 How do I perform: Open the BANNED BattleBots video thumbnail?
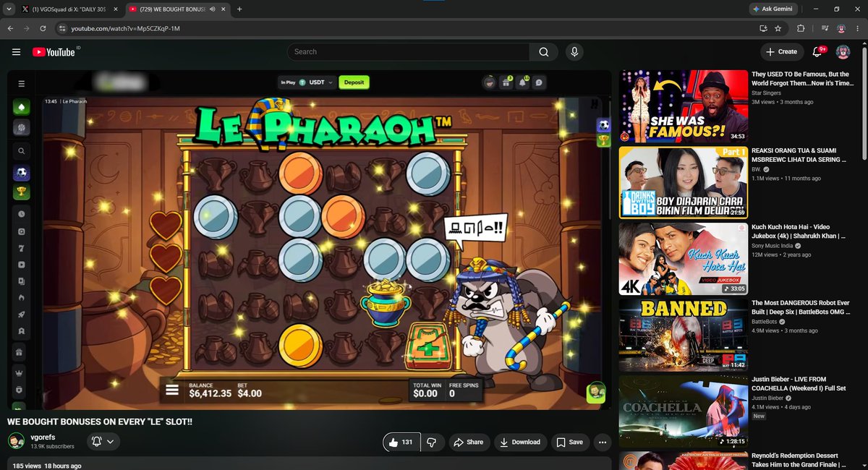(683, 336)
